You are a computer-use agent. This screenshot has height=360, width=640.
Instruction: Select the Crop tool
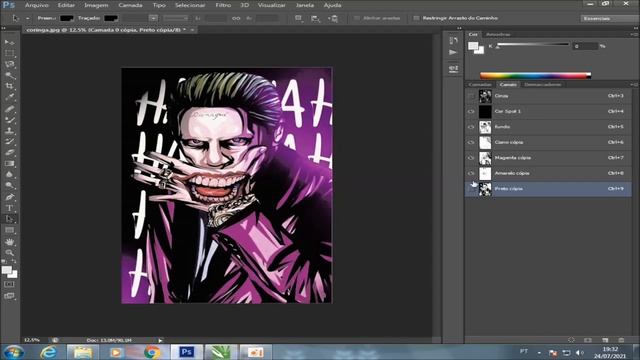click(x=9, y=86)
